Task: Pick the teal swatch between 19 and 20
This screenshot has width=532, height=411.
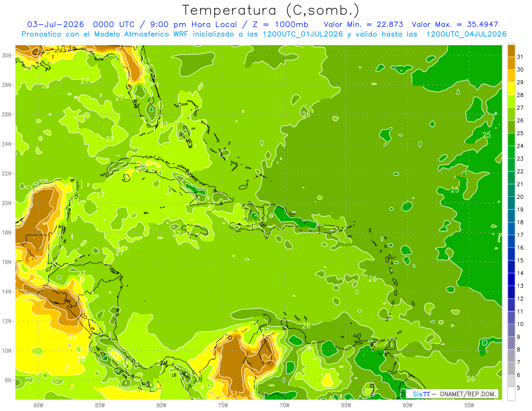Action: click(x=511, y=203)
